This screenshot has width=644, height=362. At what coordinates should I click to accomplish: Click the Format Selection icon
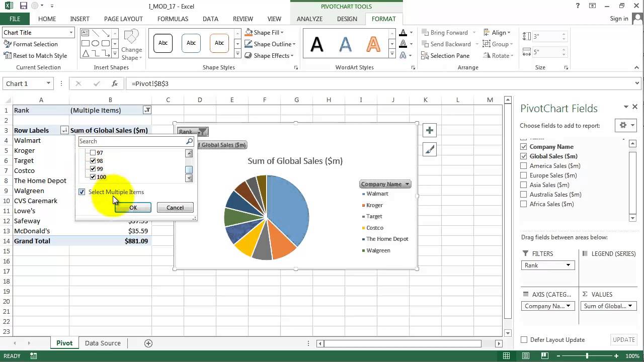point(8,44)
